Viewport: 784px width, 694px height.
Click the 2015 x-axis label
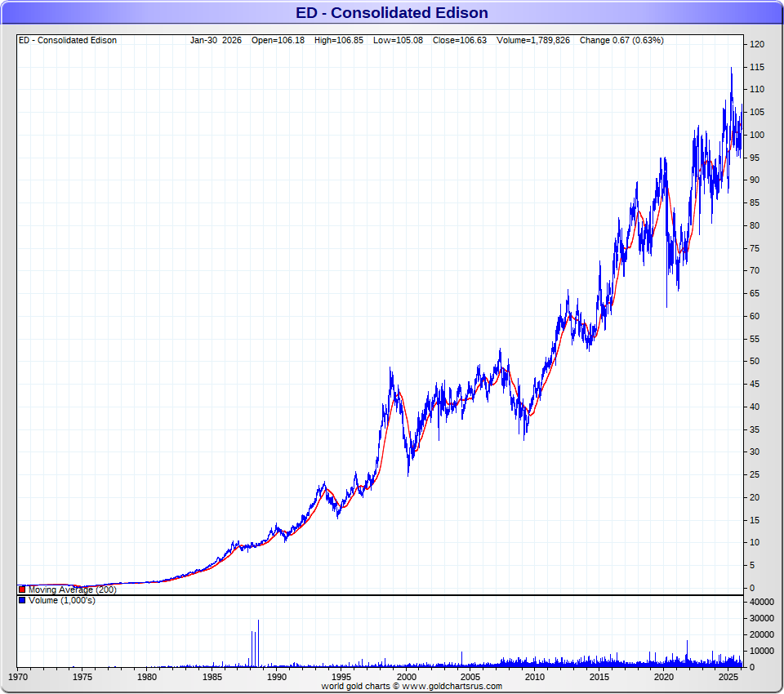coord(599,677)
